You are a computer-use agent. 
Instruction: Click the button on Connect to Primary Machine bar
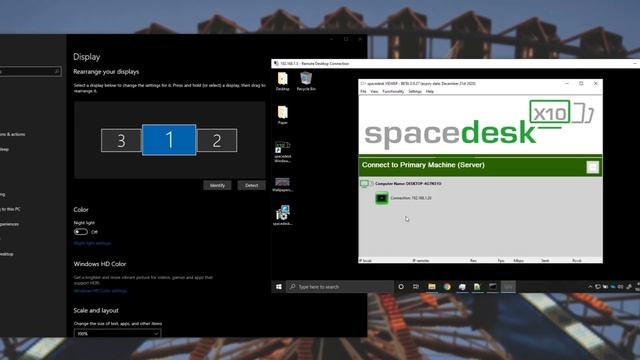[x=593, y=167]
